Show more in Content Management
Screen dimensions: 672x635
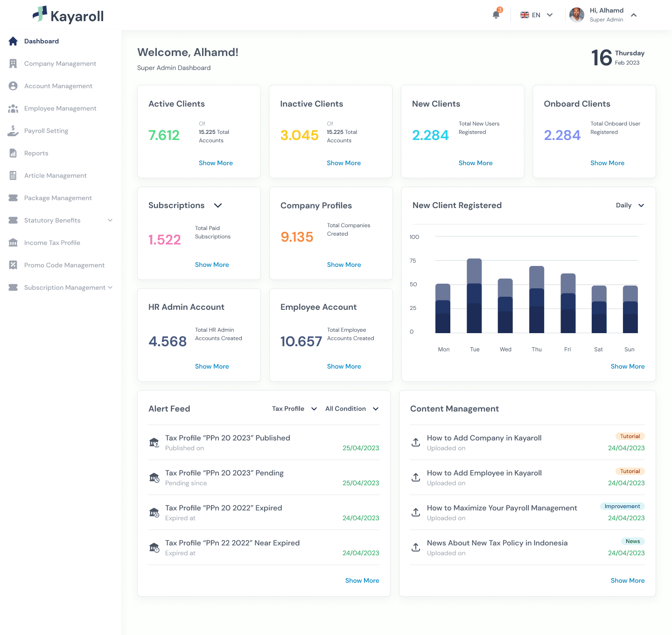click(628, 580)
